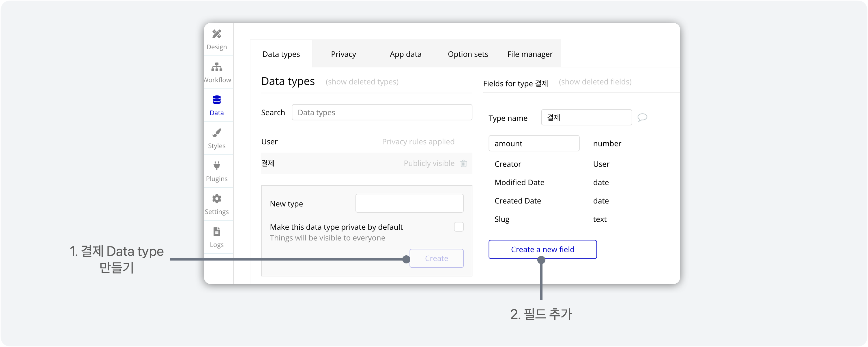Switch to the App data tab
868x347 pixels.
point(405,54)
